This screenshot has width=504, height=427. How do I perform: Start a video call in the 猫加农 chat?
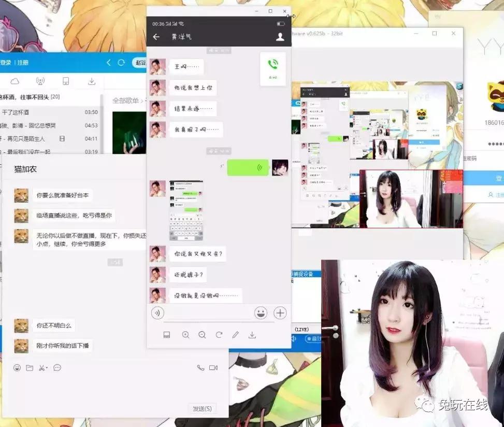point(213,367)
